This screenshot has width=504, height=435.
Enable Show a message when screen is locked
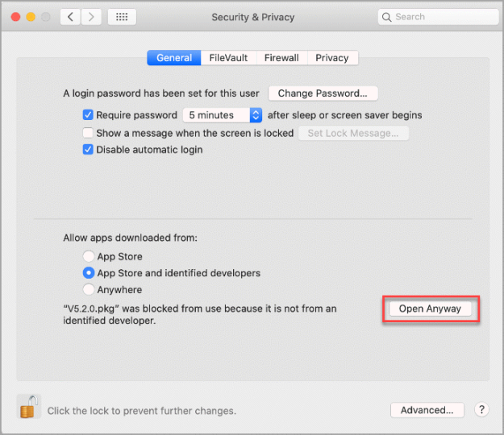click(x=88, y=133)
